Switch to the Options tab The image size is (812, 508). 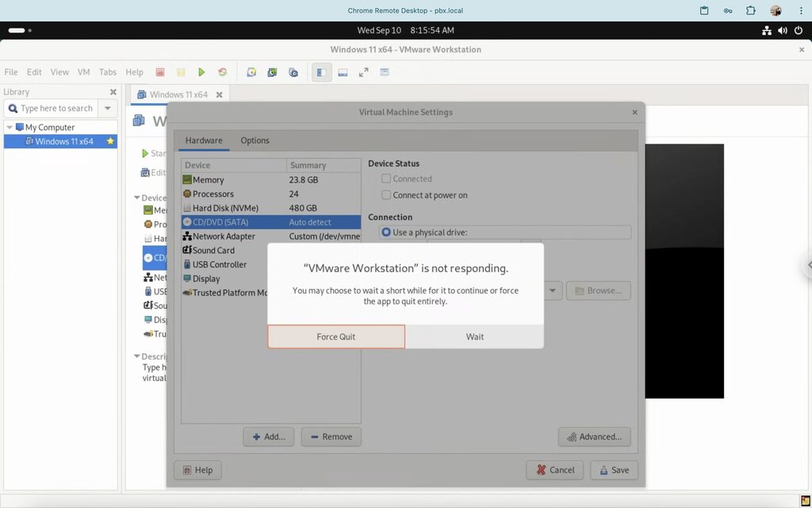tap(255, 140)
